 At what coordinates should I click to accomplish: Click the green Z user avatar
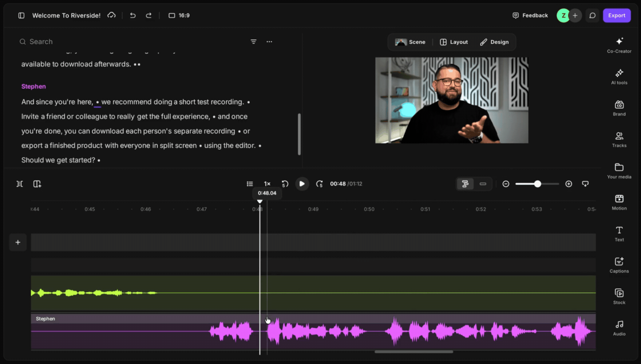point(563,15)
